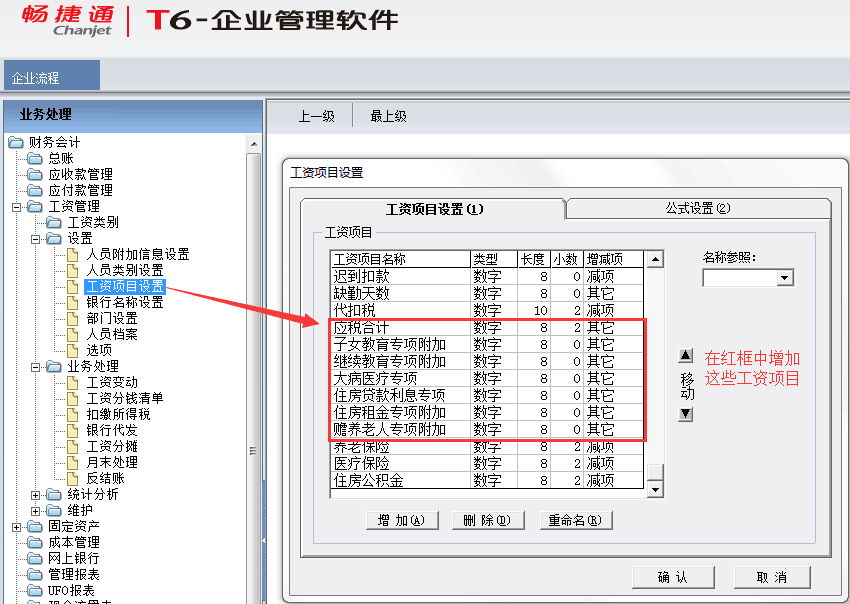Click the document icon beside 月末处理
This screenshot has height=604, width=850.
(73, 462)
